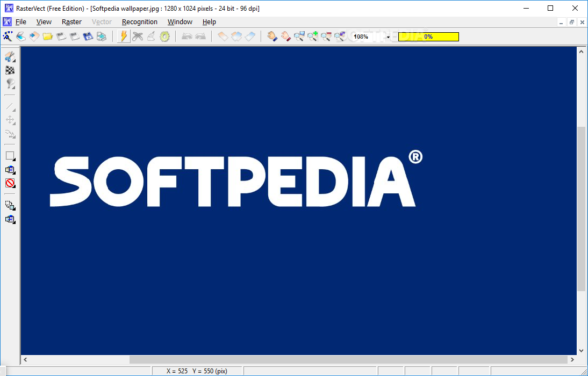The image size is (588, 376).
Task: Minimize the inner document window
Action: [x=561, y=23]
